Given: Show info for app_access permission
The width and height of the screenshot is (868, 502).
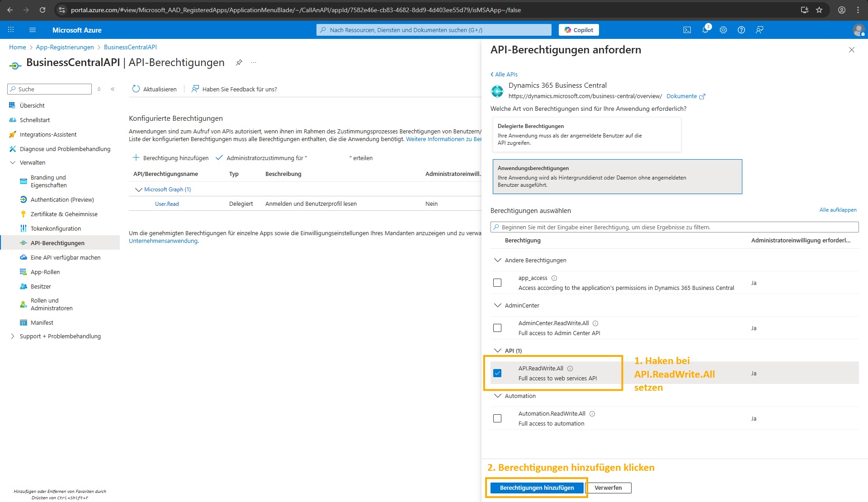Looking at the screenshot, I should [554, 278].
